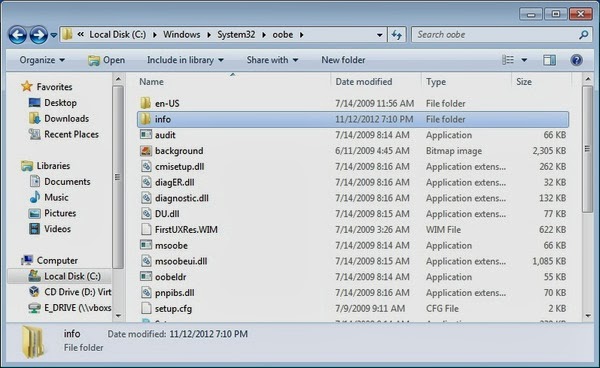The width and height of the screenshot is (600, 368).
Task: Open the Share with menu
Action: pyautogui.click(x=272, y=60)
